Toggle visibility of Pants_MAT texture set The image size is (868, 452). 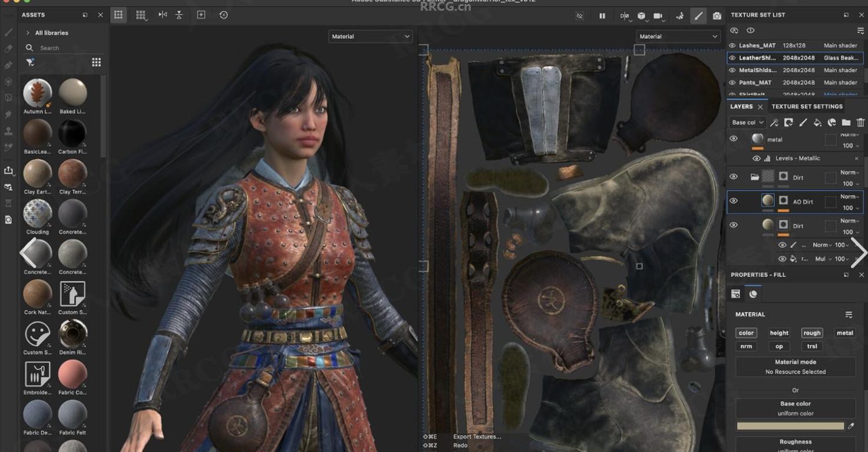click(x=732, y=83)
